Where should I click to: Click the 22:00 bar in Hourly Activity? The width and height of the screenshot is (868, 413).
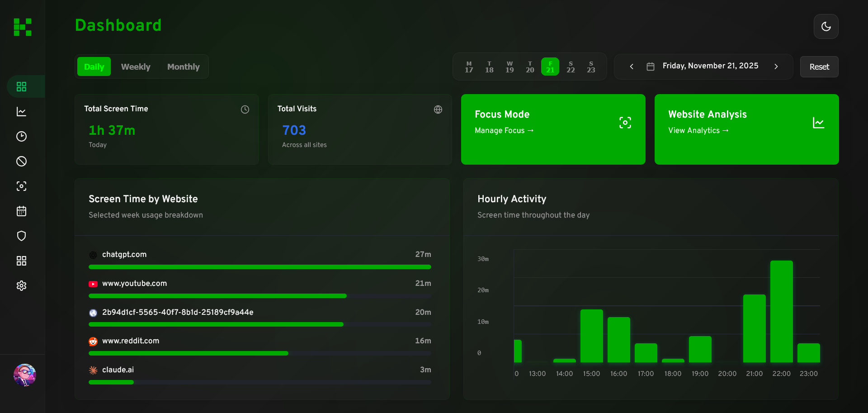coord(782,312)
